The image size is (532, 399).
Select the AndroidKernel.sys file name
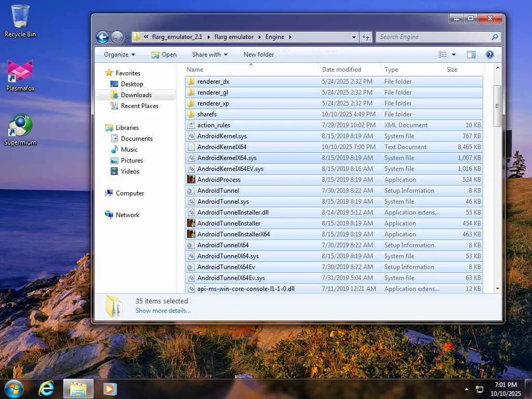[x=222, y=136]
